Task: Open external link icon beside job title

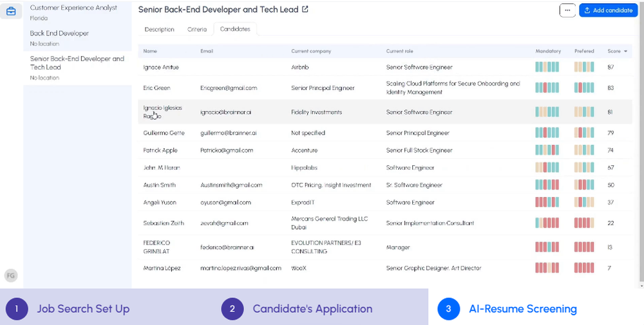Action: 305,10
